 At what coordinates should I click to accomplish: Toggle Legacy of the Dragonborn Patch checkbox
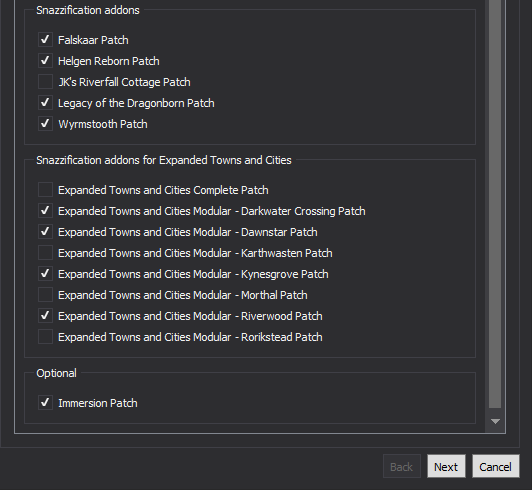[45, 103]
